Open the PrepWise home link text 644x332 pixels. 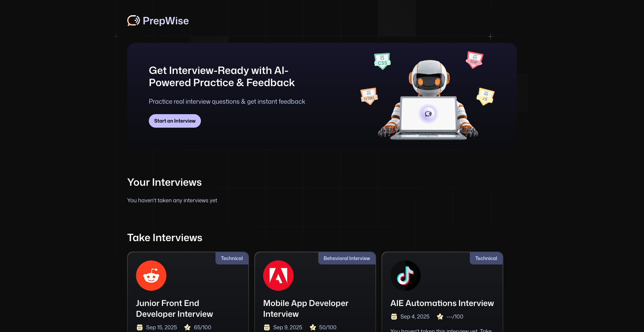tap(166, 21)
